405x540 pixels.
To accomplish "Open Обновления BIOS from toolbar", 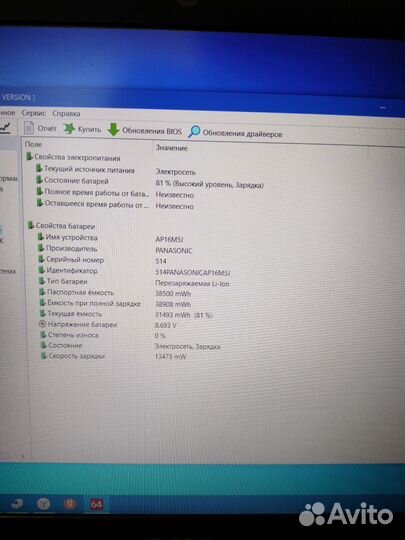I will pyautogui.click(x=144, y=131).
